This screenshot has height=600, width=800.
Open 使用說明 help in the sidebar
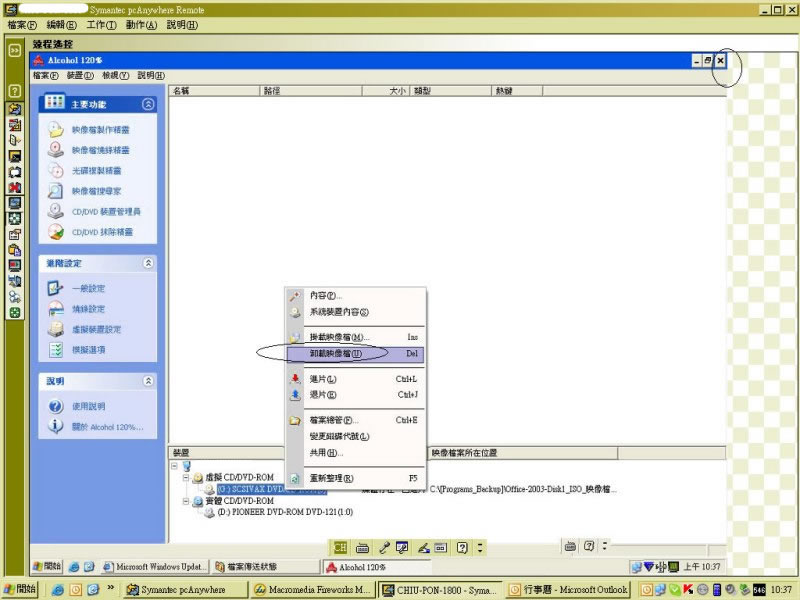[x=88, y=407]
